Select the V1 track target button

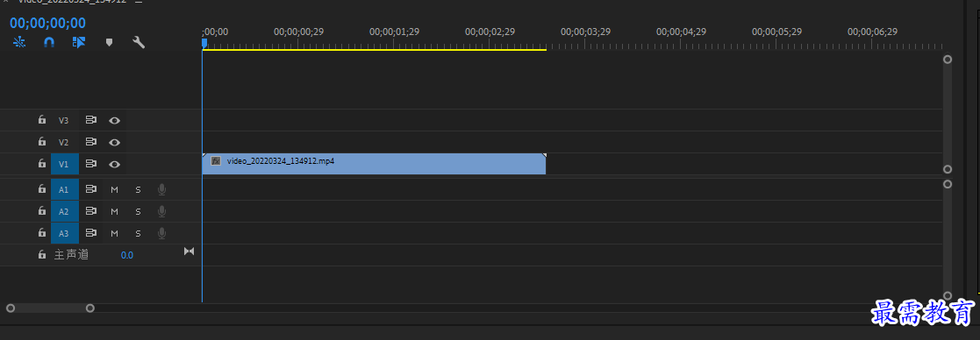tap(64, 164)
